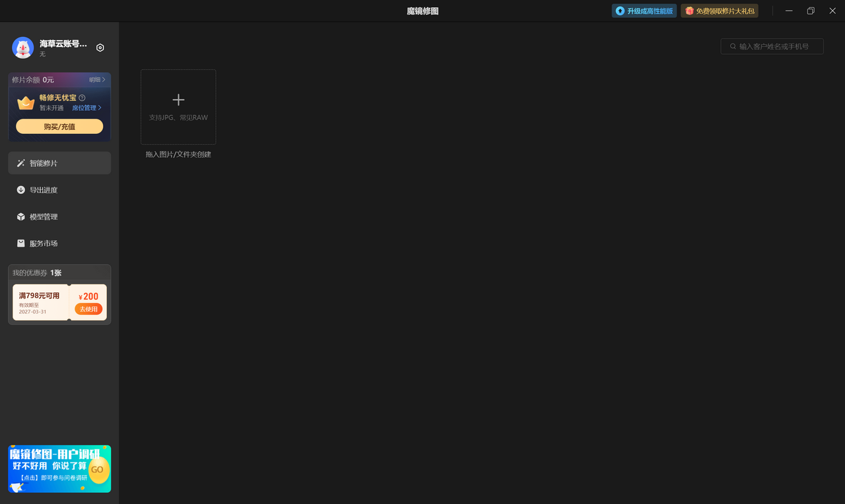Click the 修片余额 0元 balance text
The height and width of the screenshot is (504, 845).
[x=33, y=80]
